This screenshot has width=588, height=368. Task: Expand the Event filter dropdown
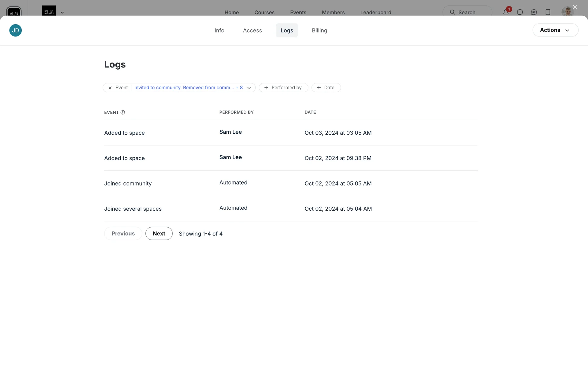(249, 88)
